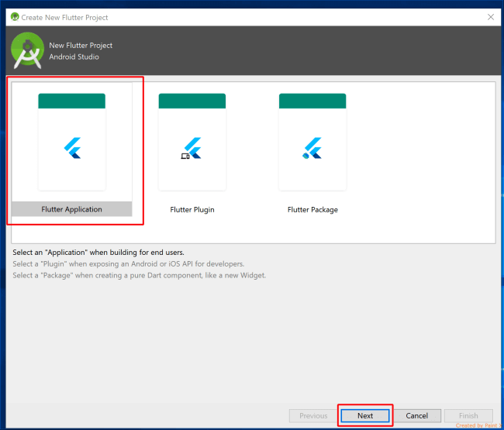
Task: Close the Create New Flutter Project dialog
Action: [491, 17]
